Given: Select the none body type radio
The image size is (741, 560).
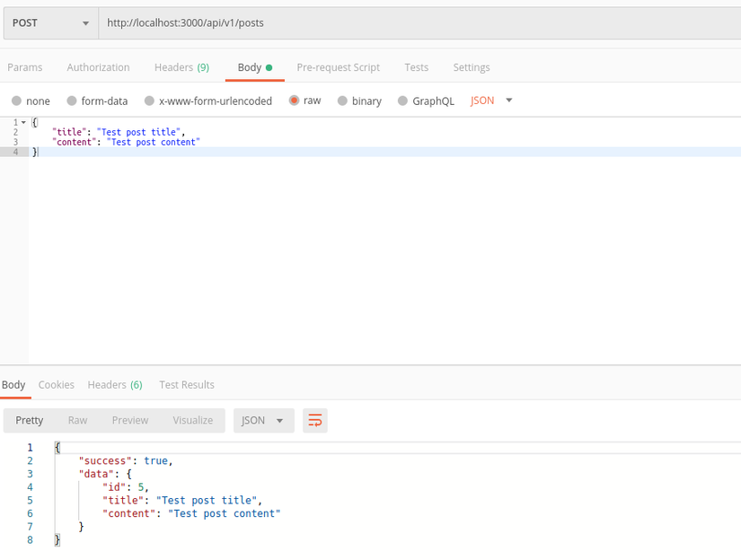Looking at the screenshot, I should point(16,101).
